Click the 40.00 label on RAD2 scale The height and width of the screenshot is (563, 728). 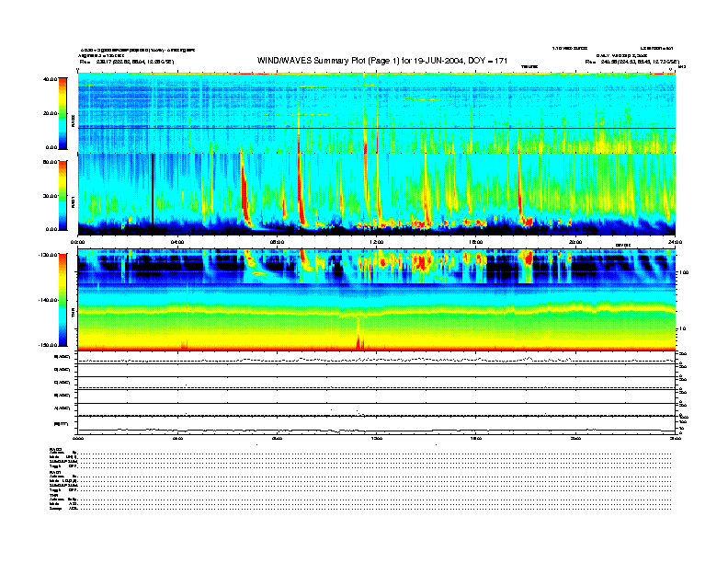50,80
